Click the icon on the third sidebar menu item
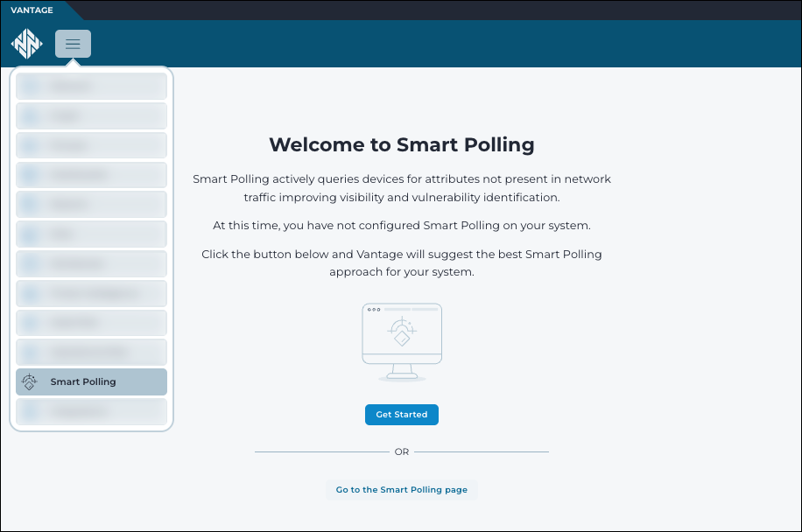Image resolution: width=802 pixels, height=532 pixels. pos(30,145)
